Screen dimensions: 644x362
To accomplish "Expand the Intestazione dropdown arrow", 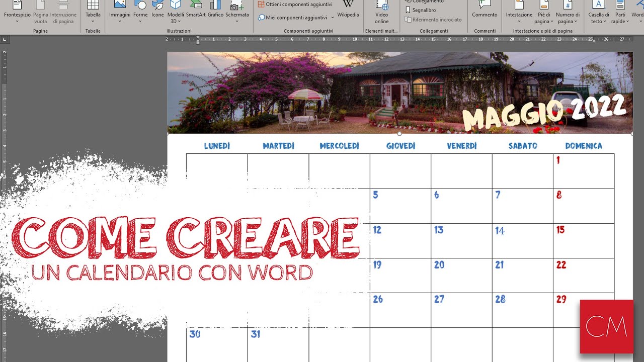I will click(519, 22).
